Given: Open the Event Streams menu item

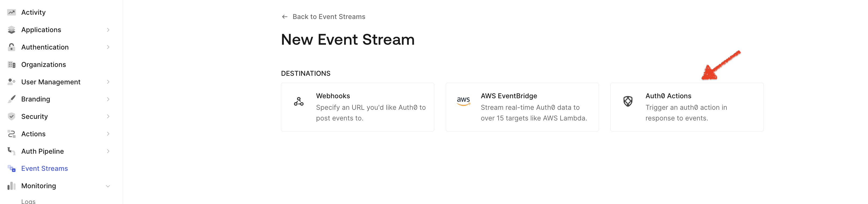Looking at the screenshot, I should [44, 169].
